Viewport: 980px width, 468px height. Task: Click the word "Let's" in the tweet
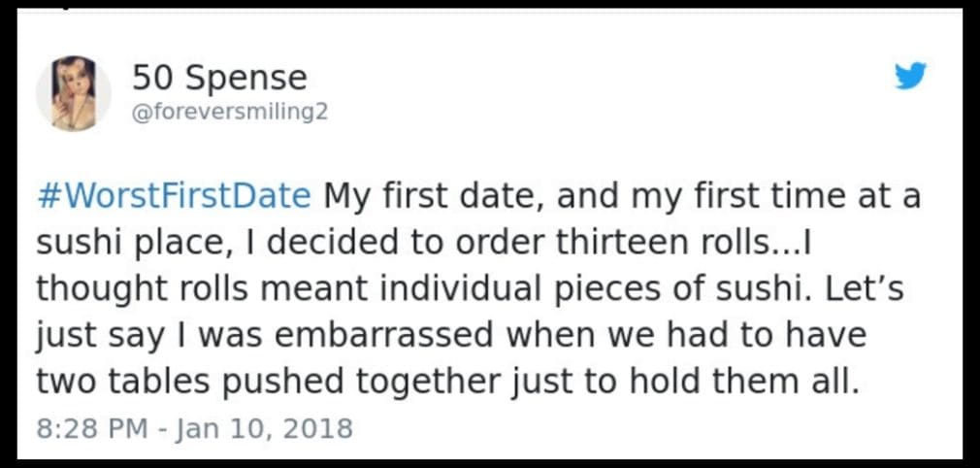[x=872, y=289]
